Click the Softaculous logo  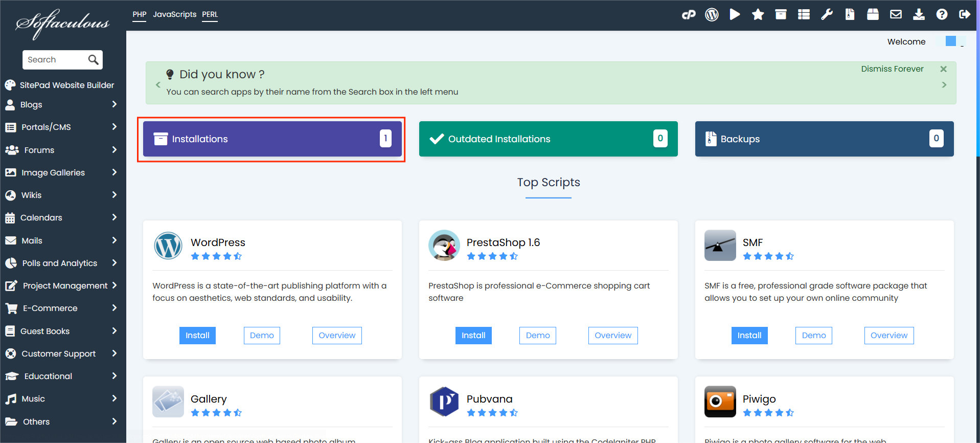tap(63, 24)
